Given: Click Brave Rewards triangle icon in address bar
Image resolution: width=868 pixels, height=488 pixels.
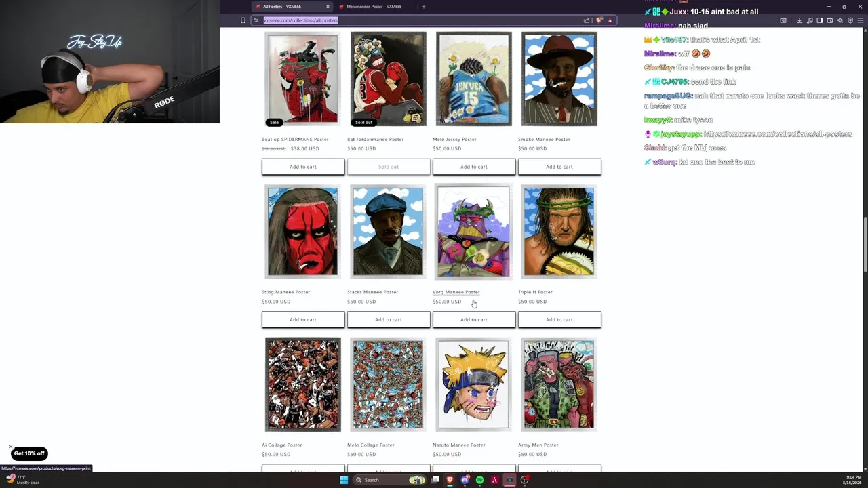Looking at the screenshot, I should [610, 20].
